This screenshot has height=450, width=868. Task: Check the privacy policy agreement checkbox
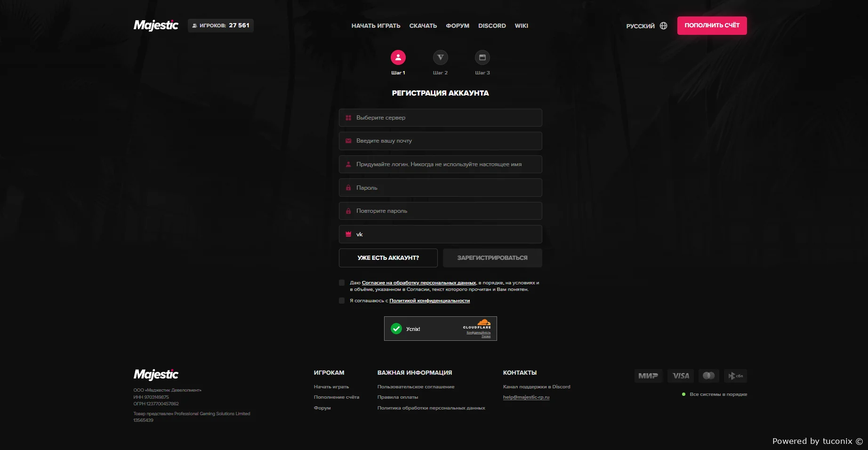(x=342, y=301)
